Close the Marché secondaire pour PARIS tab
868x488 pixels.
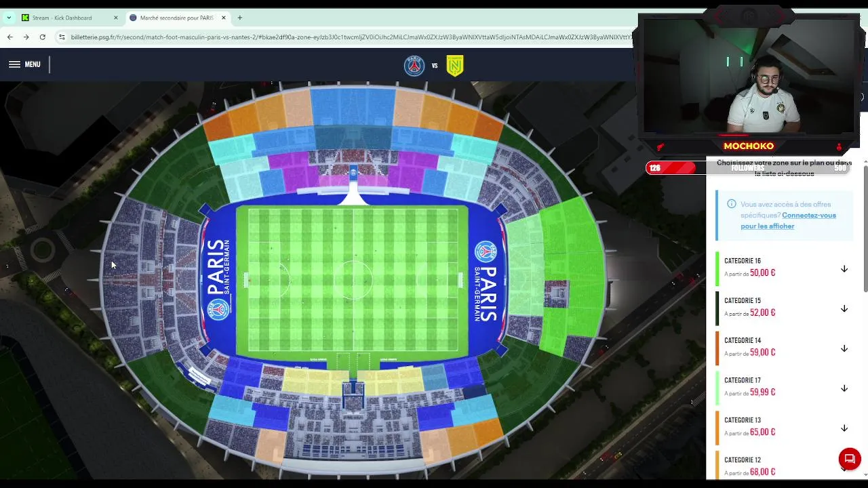(224, 18)
